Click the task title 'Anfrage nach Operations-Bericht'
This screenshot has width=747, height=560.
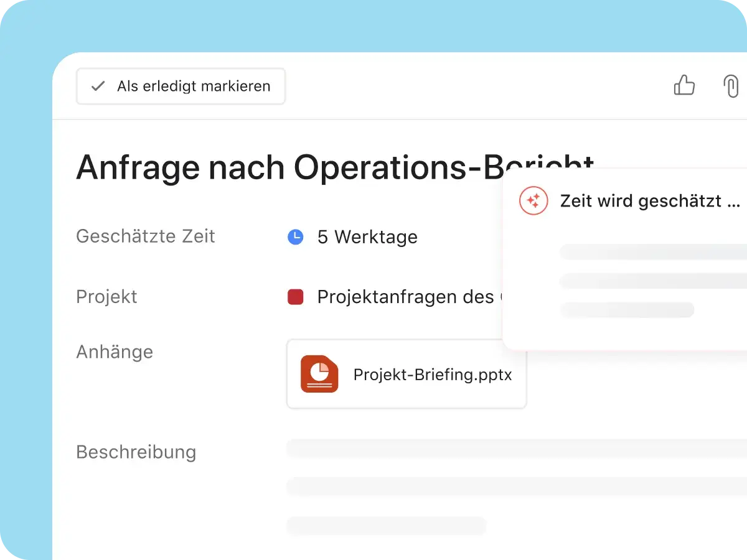coord(335,167)
